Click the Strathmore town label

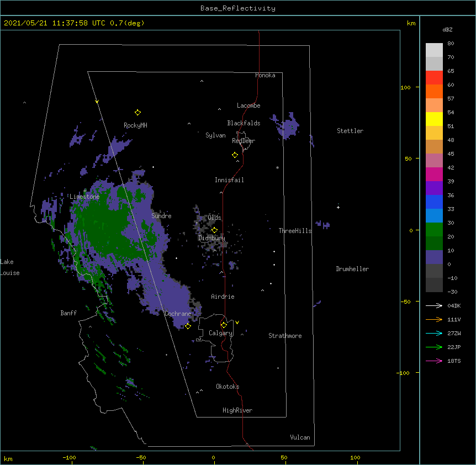[285, 336]
